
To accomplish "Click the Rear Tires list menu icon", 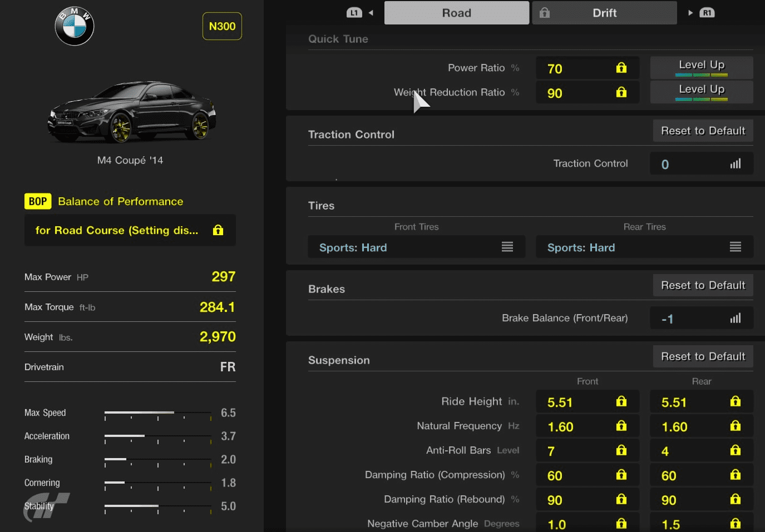I will (736, 247).
